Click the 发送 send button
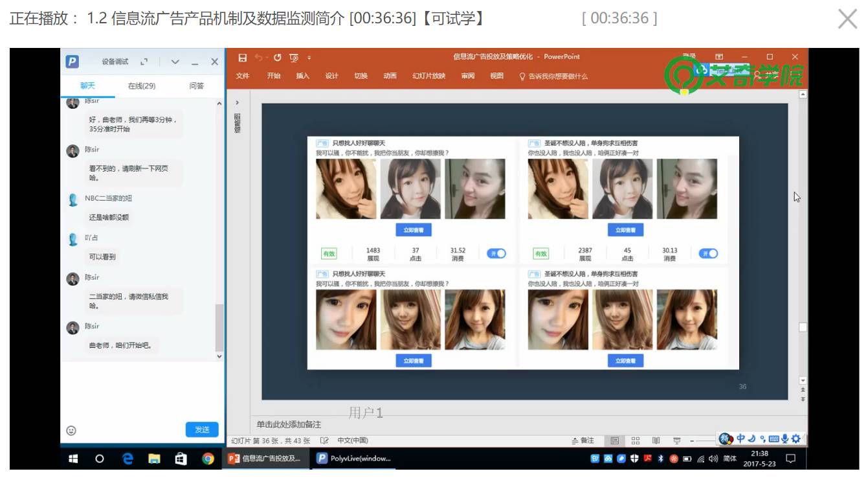The height and width of the screenshot is (480, 868). tap(202, 429)
